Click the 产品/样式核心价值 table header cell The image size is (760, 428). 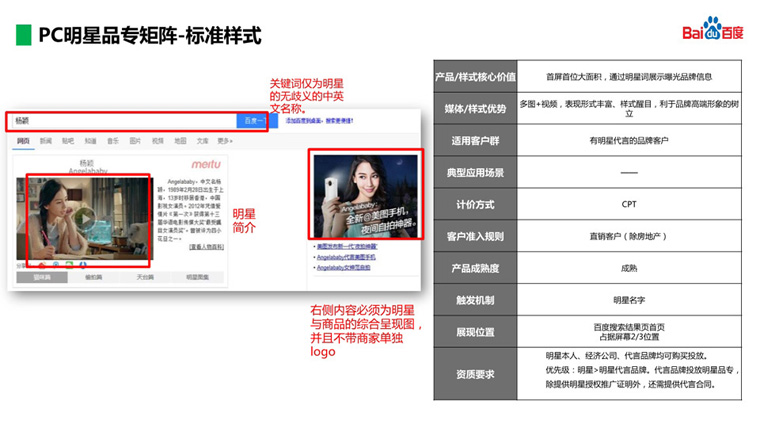point(475,77)
